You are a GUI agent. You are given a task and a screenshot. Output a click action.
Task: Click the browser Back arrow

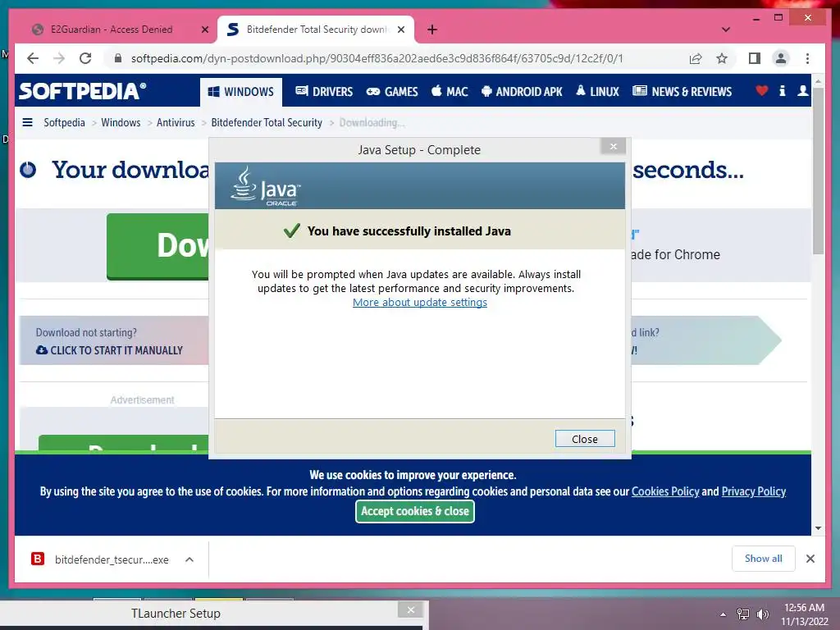click(33, 58)
